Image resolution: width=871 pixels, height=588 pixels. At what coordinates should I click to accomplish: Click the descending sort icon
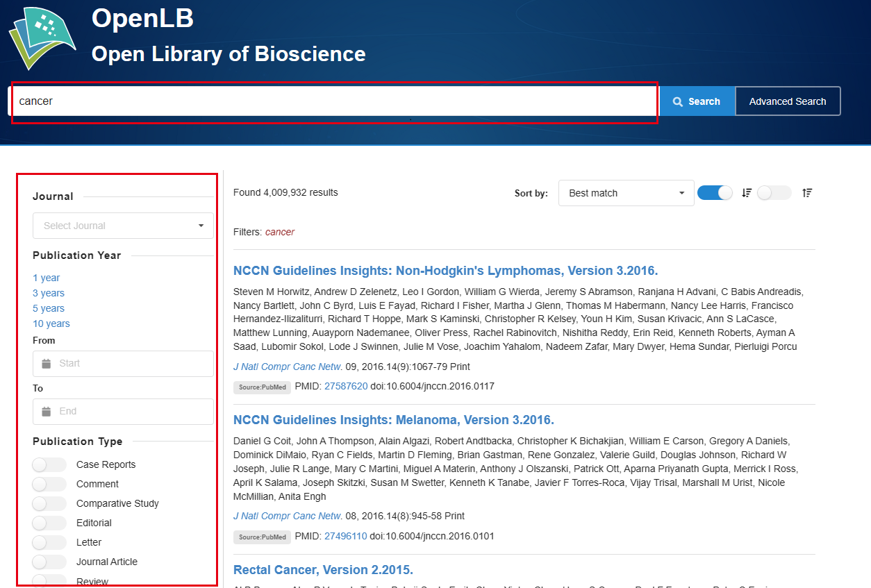tap(747, 193)
